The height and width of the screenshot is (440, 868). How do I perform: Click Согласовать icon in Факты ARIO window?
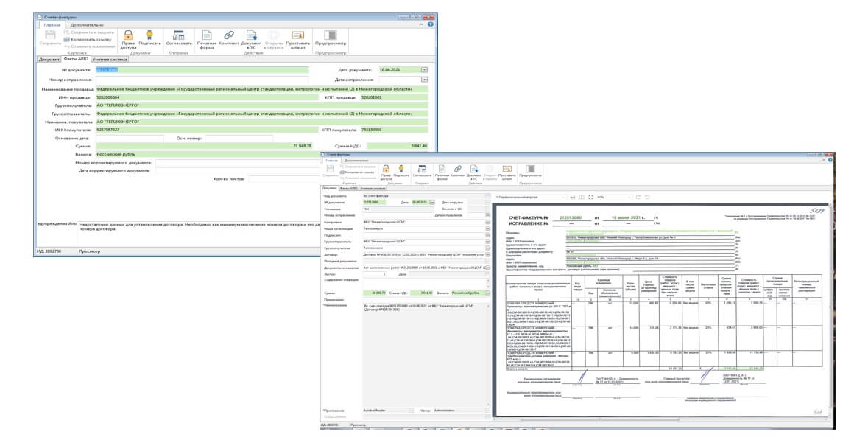click(x=178, y=35)
